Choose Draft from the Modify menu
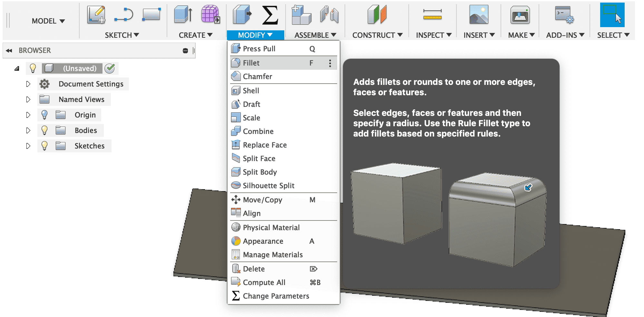 [284, 104]
